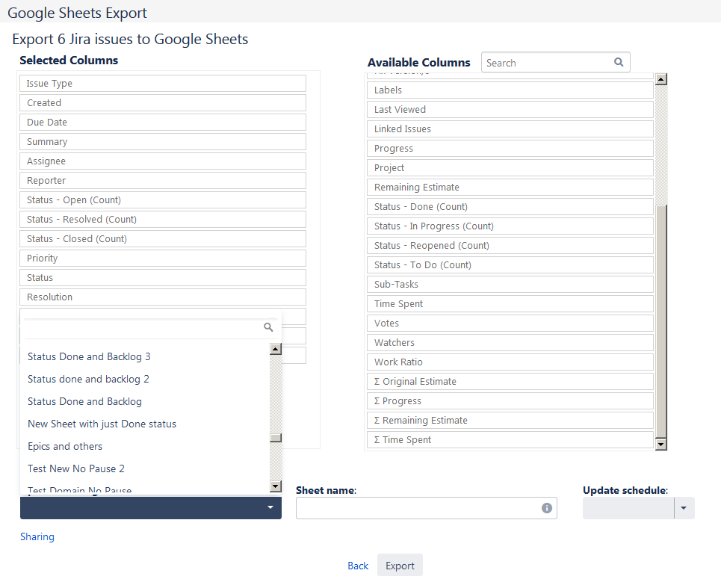Open the Sharing link
This screenshot has height=588, width=721.
tap(37, 536)
